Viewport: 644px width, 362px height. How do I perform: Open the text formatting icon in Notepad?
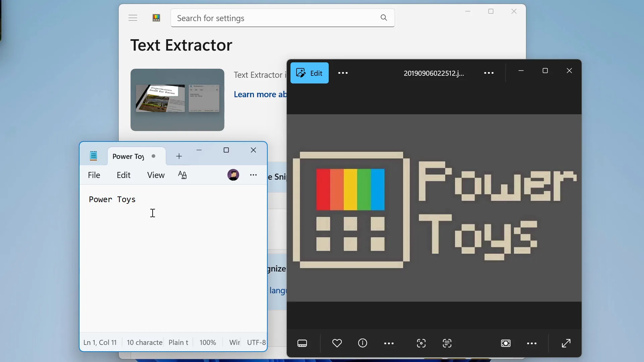[x=182, y=175]
